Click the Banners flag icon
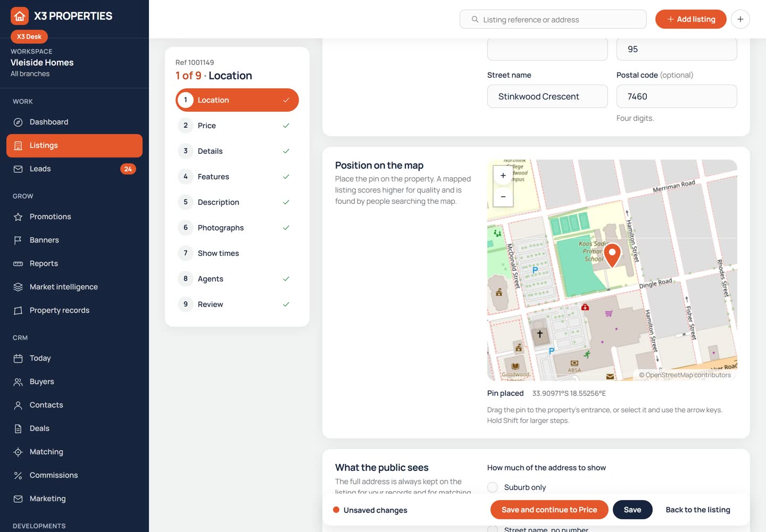Screen dimensions: 766x532 [x=18, y=240]
